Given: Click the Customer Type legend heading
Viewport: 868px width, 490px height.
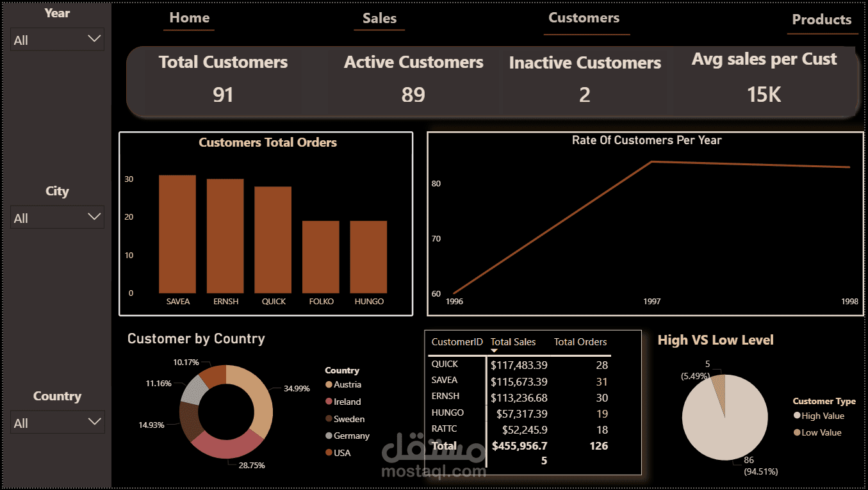Looking at the screenshot, I should tap(824, 402).
